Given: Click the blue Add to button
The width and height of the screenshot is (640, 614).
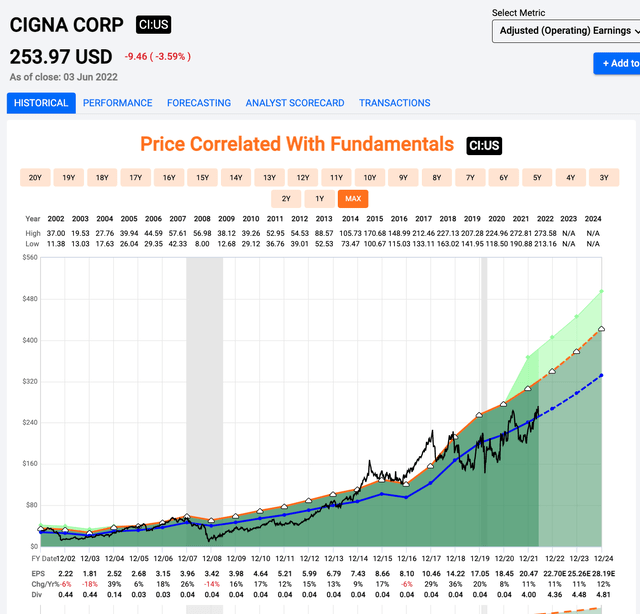Looking at the screenshot, I should pos(617,63).
